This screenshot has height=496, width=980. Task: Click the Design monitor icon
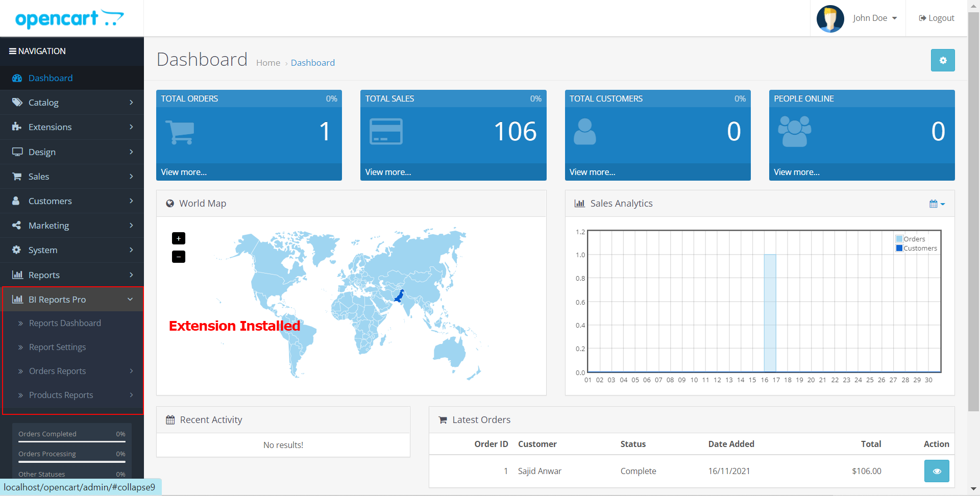pyautogui.click(x=17, y=152)
